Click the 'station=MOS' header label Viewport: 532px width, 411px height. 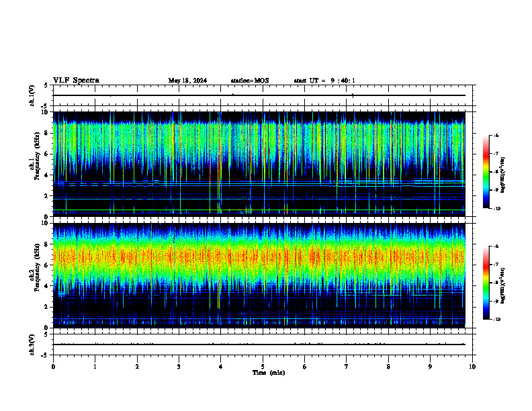pos(250,81)
